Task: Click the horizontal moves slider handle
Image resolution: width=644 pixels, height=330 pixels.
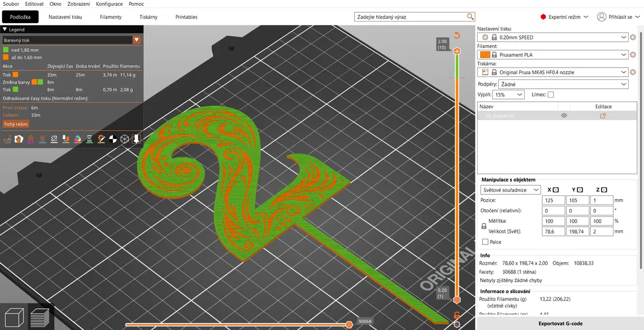Action: tap(349, 324)
